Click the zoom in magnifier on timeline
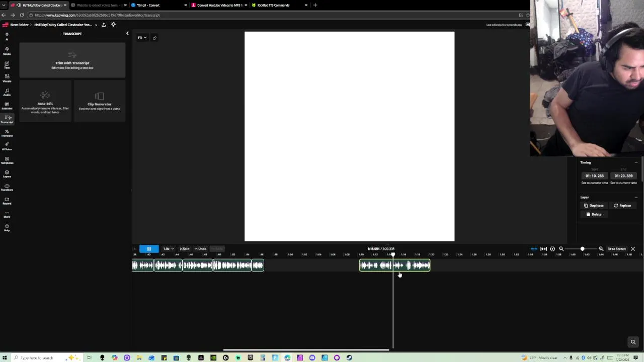Image resolution: width=644 pixels, height=362 pixels. [x=601, y=249]
